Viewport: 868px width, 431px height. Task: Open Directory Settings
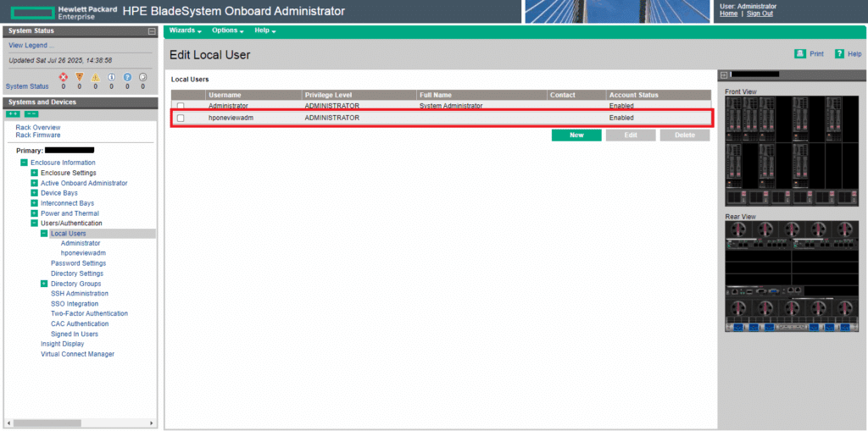pos(77,274)
